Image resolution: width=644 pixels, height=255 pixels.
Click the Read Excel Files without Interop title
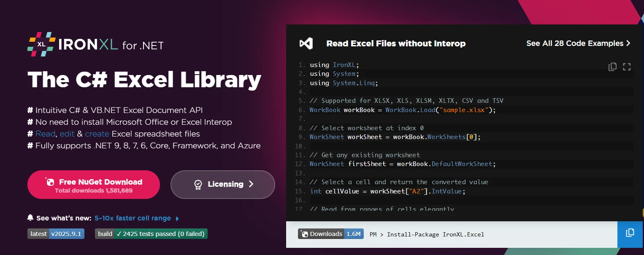(x=396, y=43)
